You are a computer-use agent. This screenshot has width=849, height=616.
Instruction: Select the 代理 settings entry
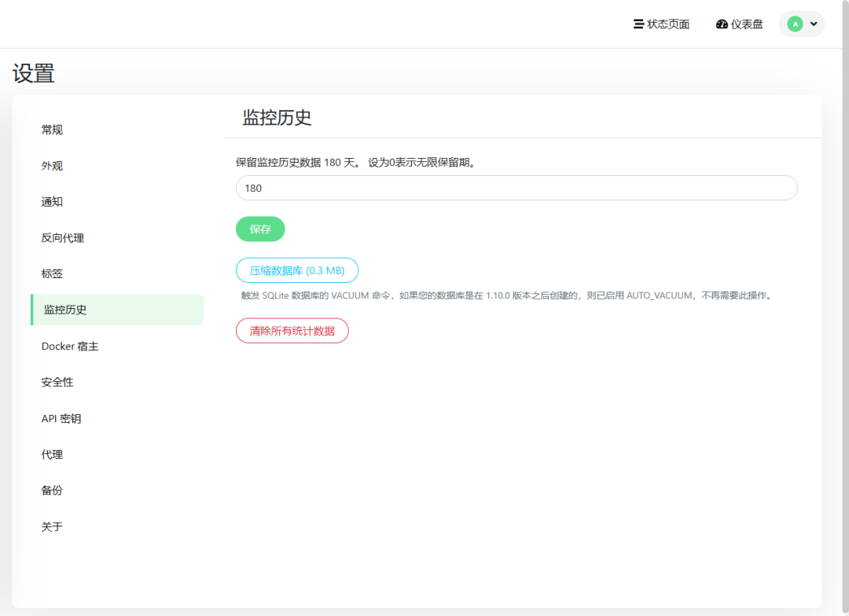pyautogui.click(x=51, y=454)
